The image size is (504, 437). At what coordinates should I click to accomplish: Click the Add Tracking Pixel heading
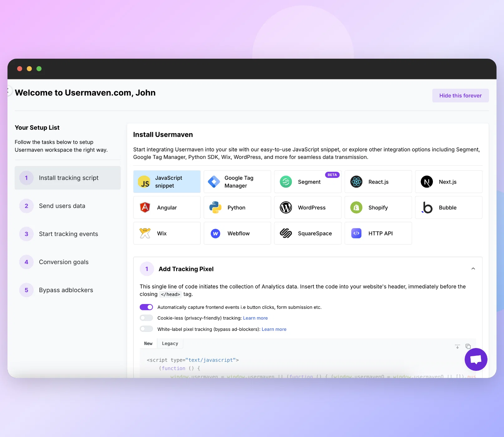[x=186, y=269]
